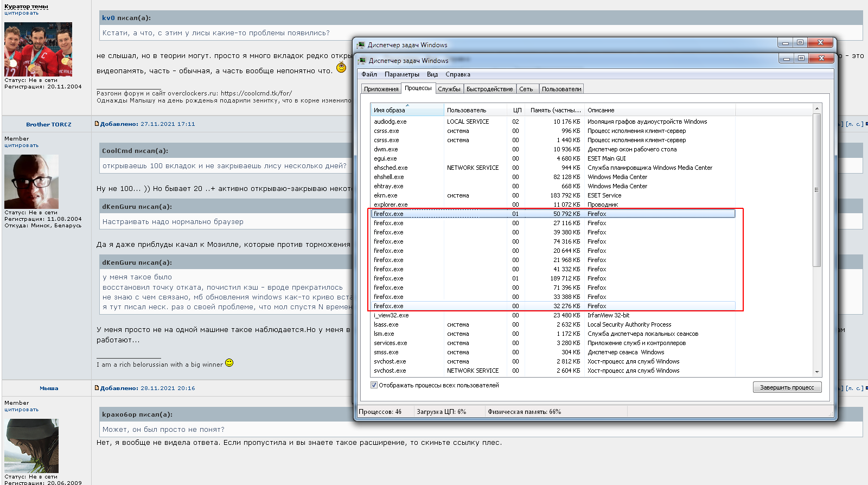The width and height of the screenshot is (868, 485).
Task: Click the smiley after 'big winner' signature
Action: [x=229, y=362]
